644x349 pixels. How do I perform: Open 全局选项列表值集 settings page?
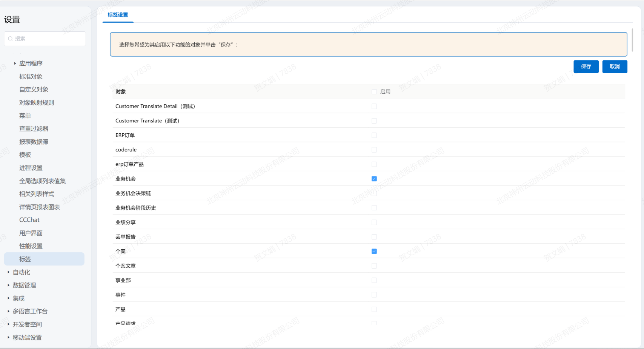42,181
